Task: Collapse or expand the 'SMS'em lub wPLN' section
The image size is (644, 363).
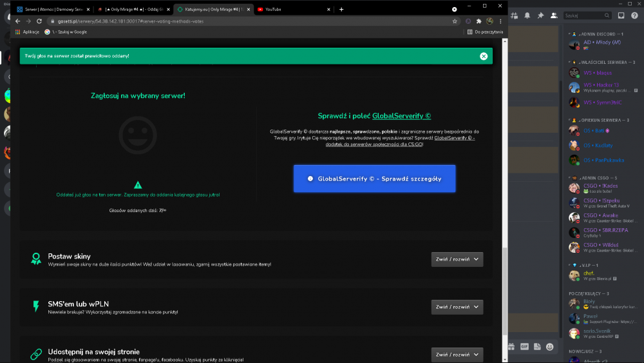Action: tap(457, 307)
